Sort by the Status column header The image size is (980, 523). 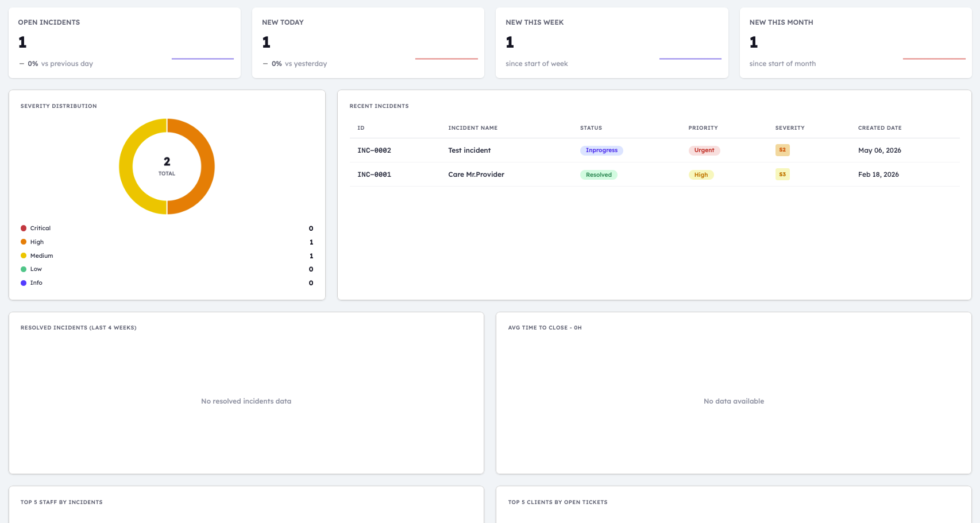click(x=591, y=128)
